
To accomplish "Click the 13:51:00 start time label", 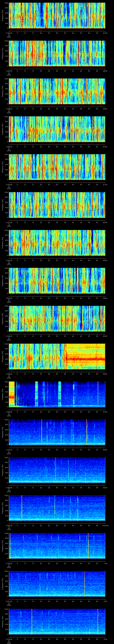I will [9, 223].
